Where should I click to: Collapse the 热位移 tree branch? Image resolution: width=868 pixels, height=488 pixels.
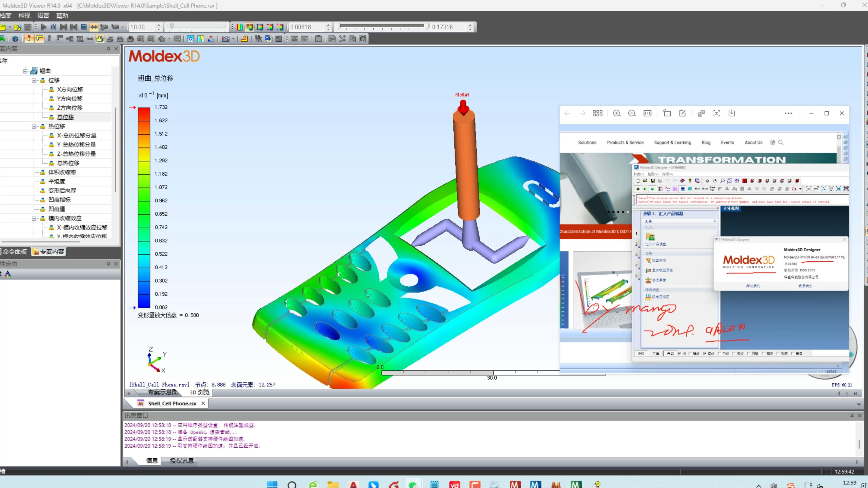click(x=34, y=126)
